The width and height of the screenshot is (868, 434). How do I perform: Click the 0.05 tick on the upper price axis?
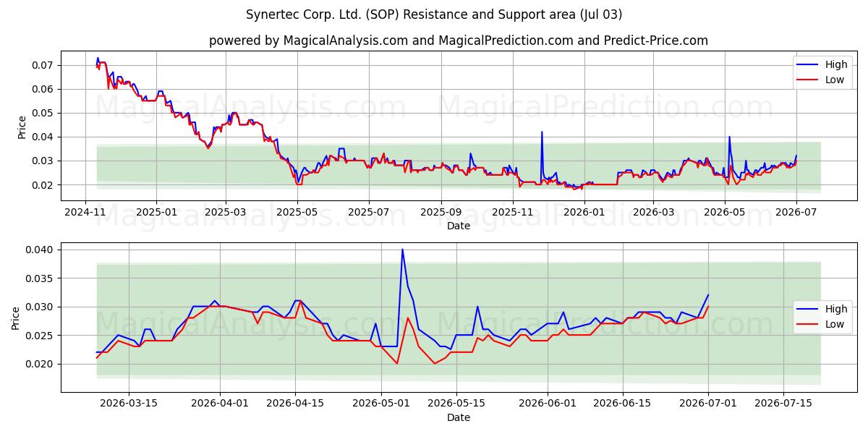43,113
